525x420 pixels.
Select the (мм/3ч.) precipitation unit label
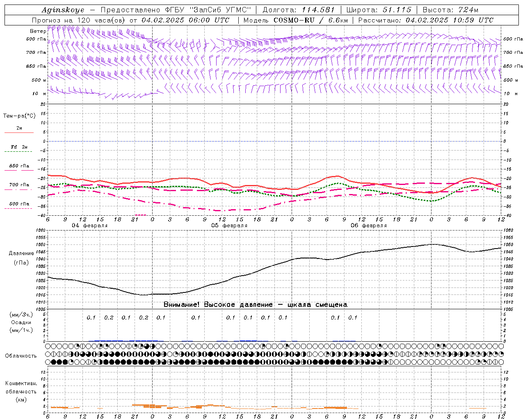tap(21, 315)
